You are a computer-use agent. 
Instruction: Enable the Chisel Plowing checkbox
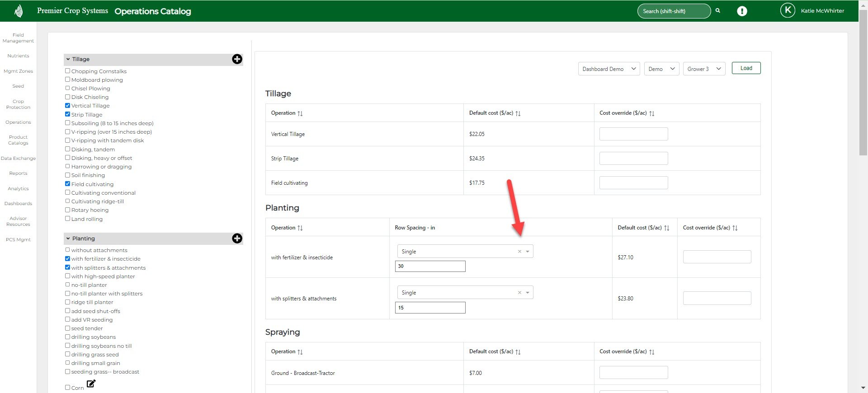click(67, 89)
